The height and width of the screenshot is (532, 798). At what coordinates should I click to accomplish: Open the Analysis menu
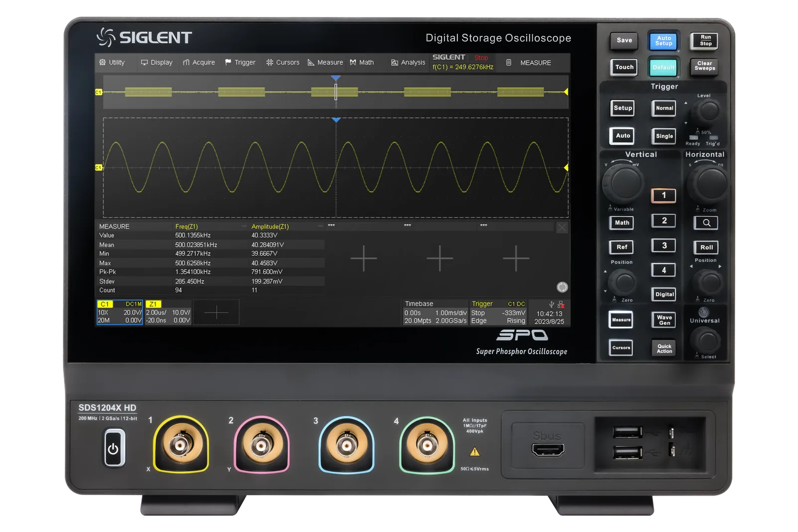pyautogui.click(x=408, y=62)
